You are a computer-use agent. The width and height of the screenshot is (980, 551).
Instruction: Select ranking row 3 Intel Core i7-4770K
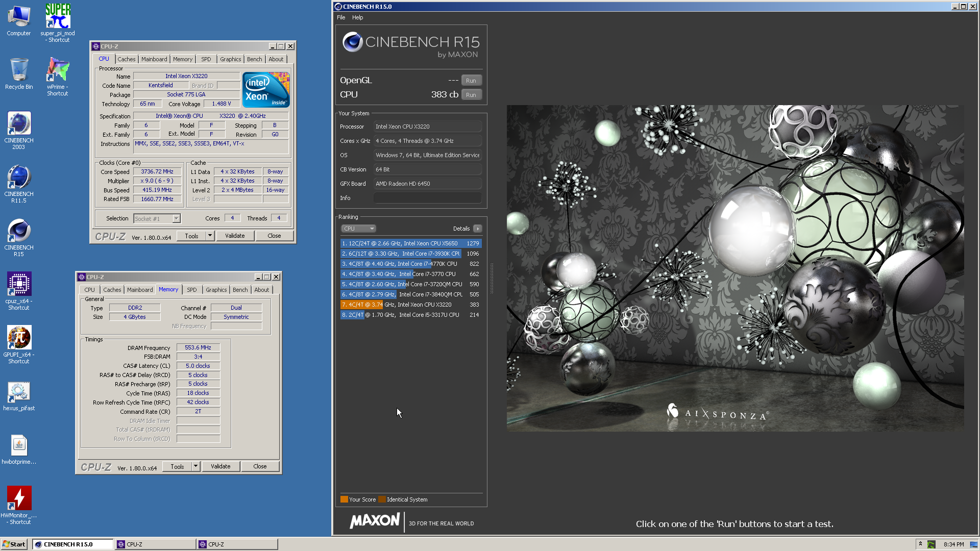[x=411, y=264]
